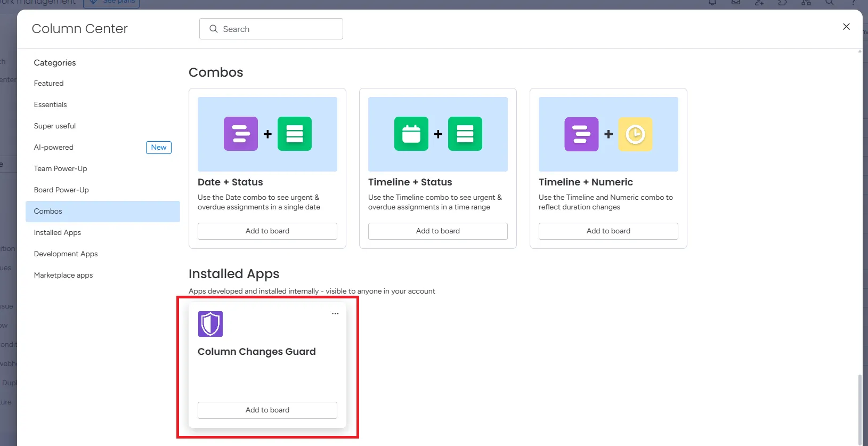This screenshot has height=446, width=868.
Task: Add the Timeline + Numeric combo to board
Action: [609, 231]
